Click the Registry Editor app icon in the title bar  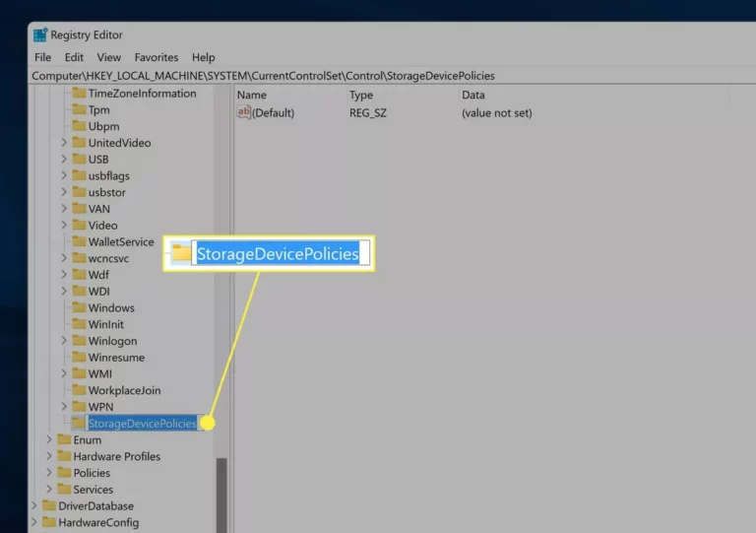click(x=40, y=34)
